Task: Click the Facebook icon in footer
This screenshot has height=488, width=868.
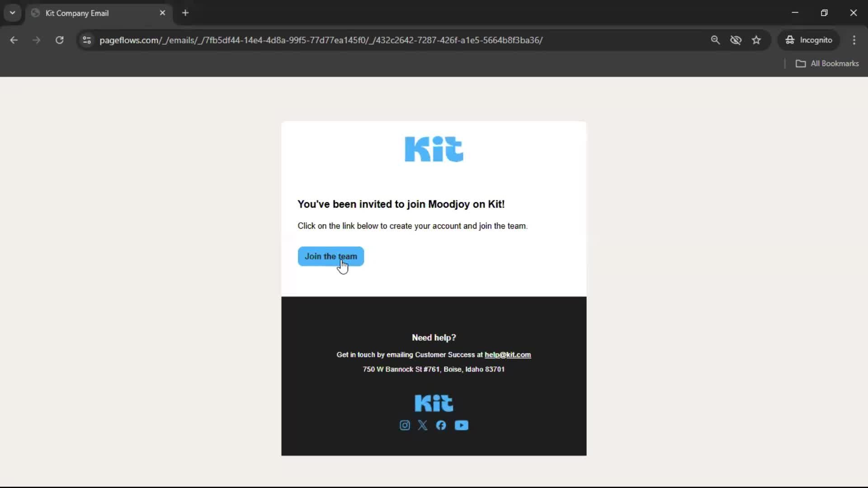Action: click(x=441, y=425)
